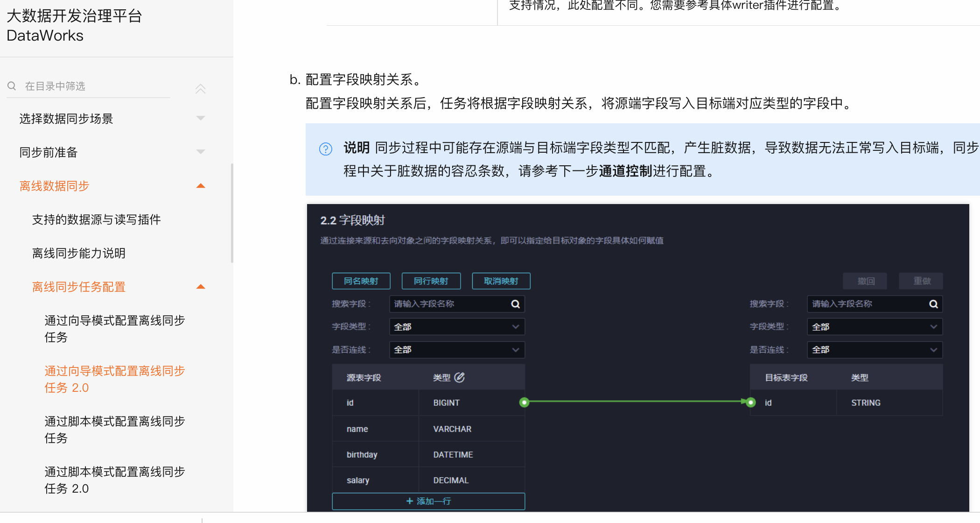Click the source field search magnifier icon
The width and height of the screenshot is (980, 523).
pos(515,304)
